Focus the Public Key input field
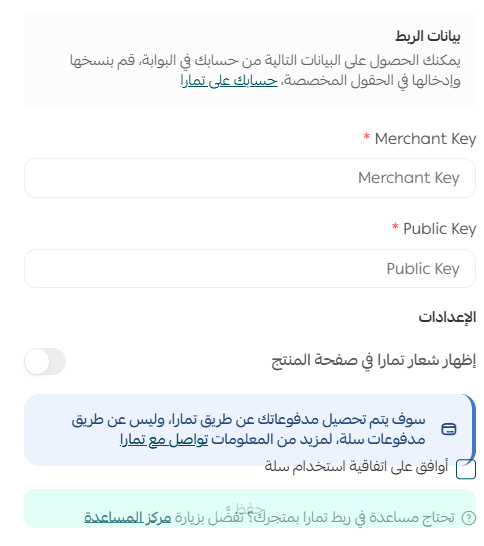Screen dimensions: 484x546 [250, 268]
